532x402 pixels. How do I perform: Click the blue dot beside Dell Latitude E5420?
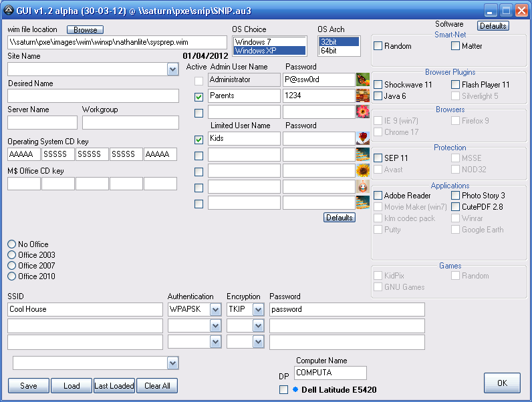(295, 389)
